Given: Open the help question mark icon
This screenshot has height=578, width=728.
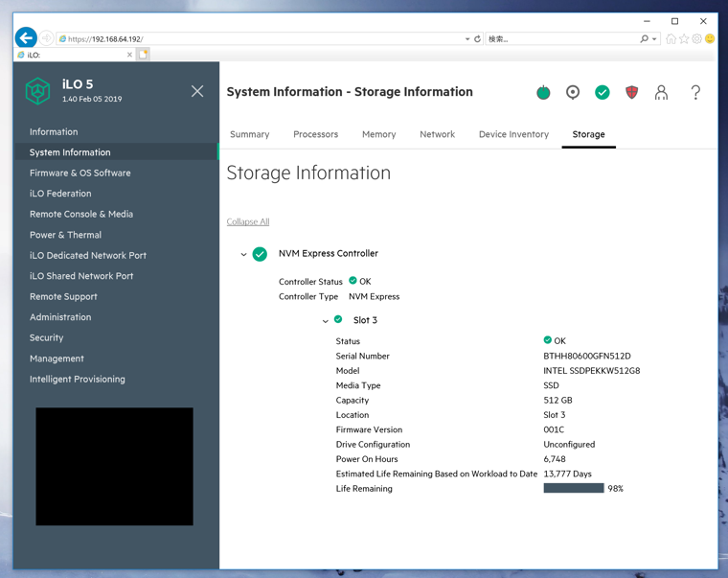Looking at the screenshot, I should (x=695, y=92).
